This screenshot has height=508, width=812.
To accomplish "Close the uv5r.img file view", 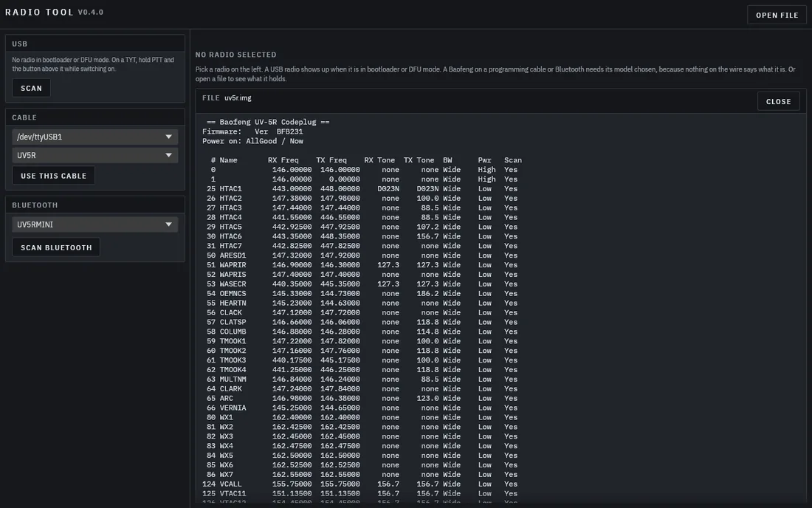I will click(x=778, y=101).
